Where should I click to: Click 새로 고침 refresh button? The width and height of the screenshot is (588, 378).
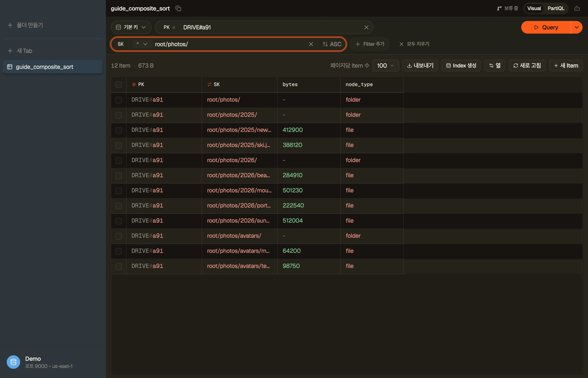[527, 66]
